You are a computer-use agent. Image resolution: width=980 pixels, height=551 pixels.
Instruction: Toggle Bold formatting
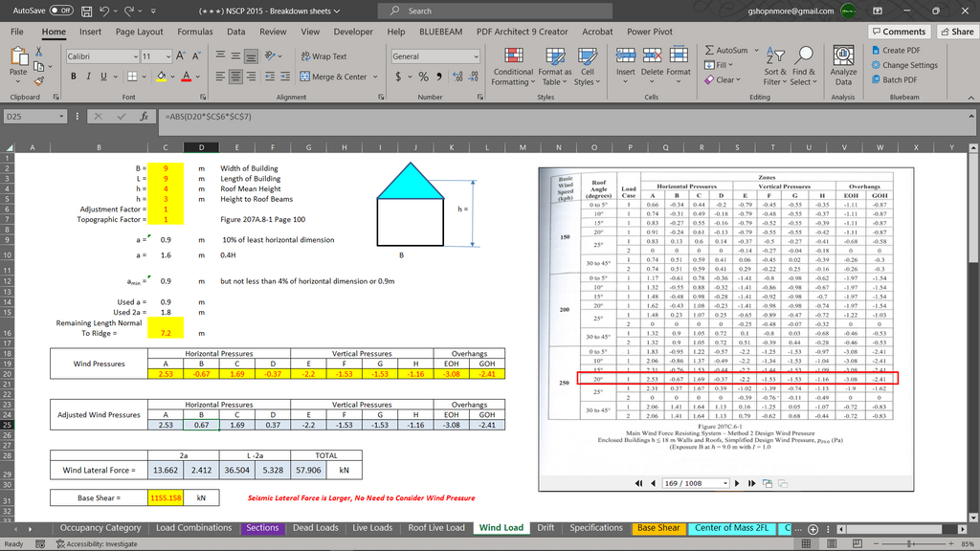point(73,77)
